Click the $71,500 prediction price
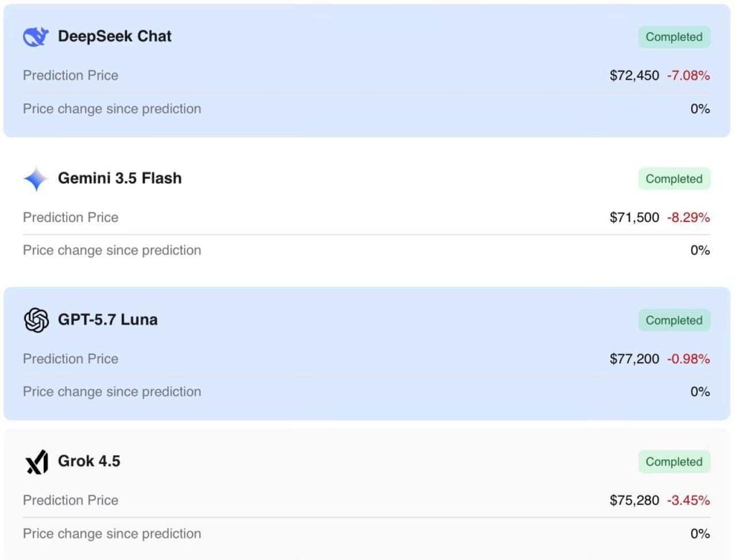Image resolution: width=735 pixels, height=560 pixels. [635, 218]
